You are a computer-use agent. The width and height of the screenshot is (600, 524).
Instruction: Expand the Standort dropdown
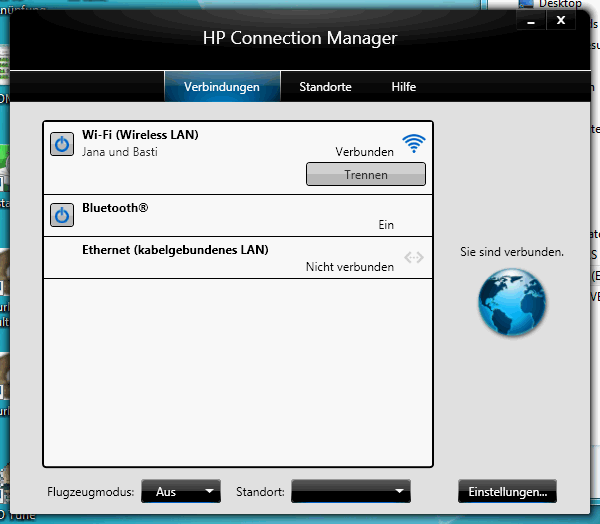pyautogui.click(x=351, y=491)
